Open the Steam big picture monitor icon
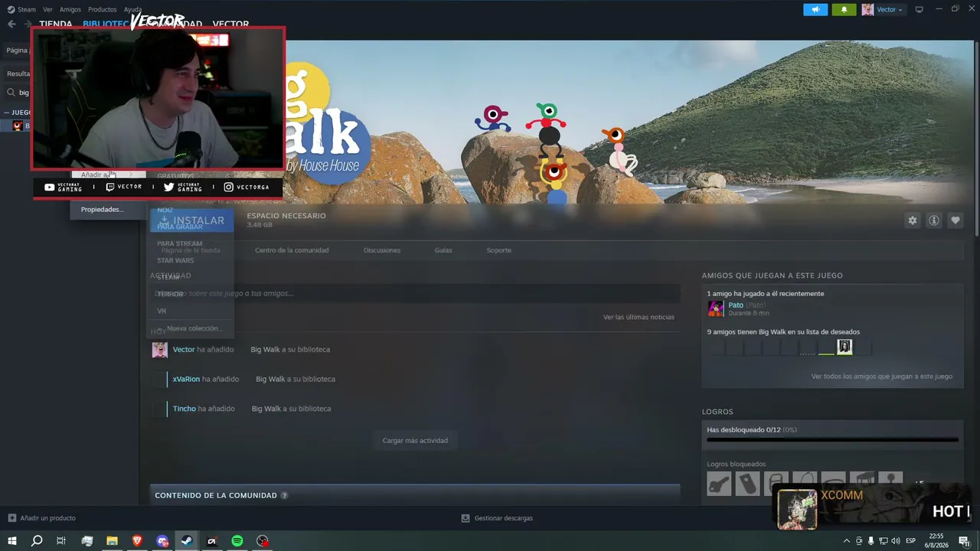Image resolution: width=980 pixels, height=551 pixels. (920, 9)
